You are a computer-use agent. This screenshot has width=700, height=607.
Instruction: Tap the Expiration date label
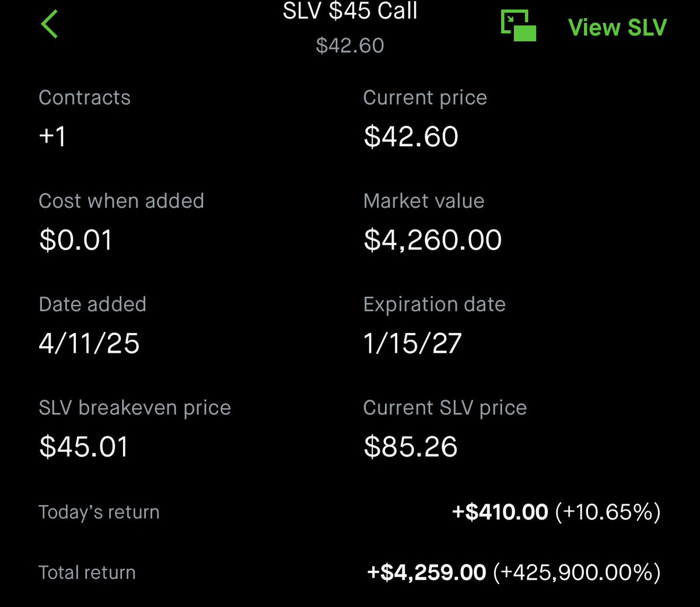(435, 305)
